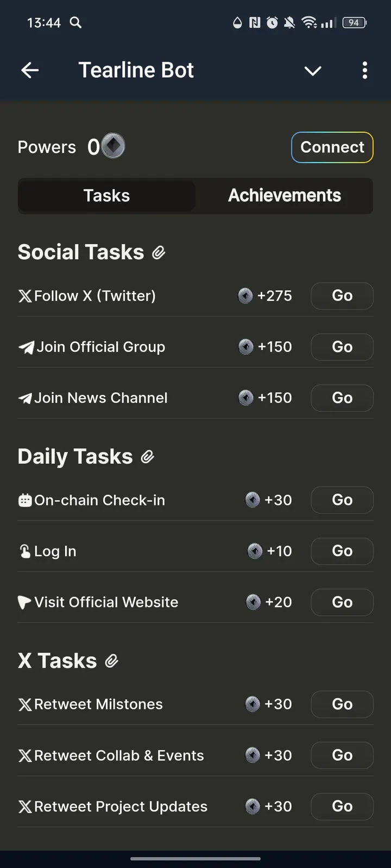Open the three-dot overflow menu
The image size is (391, 868).
365,71
